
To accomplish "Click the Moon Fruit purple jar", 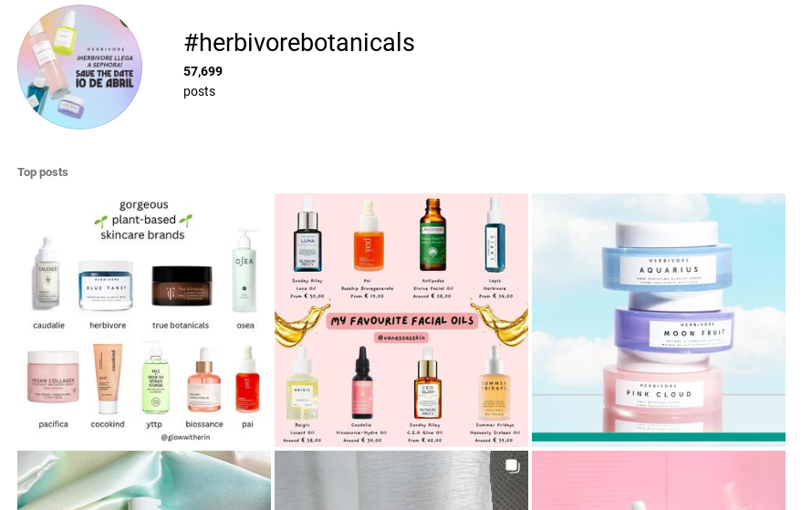I will point(674,329).
